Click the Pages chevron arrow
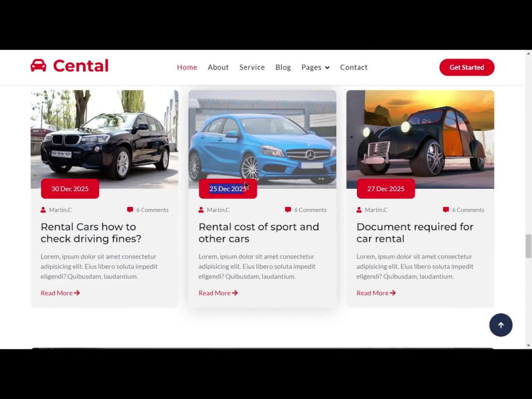Screen dimensions: 532x399 (327, 68)
